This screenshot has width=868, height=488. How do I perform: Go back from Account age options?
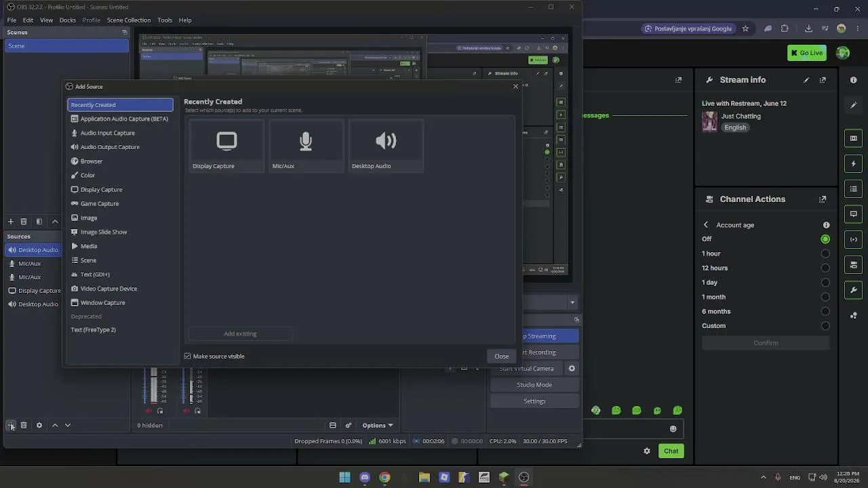point(706,225)
